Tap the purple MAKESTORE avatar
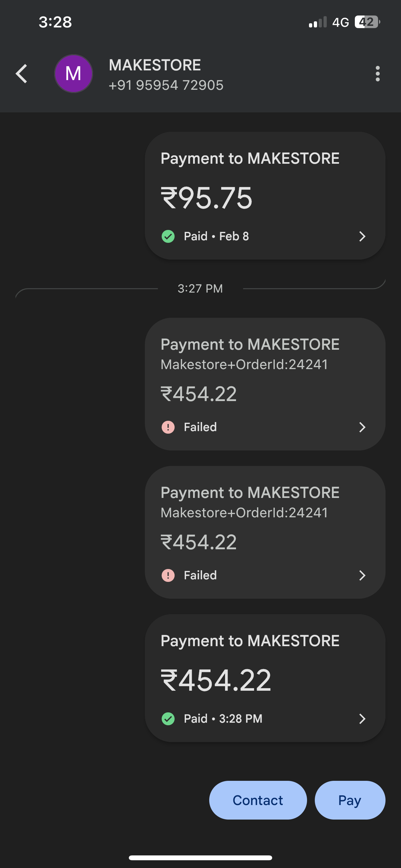The height and width of the screenshot is (868, 401). click(74, 73)
